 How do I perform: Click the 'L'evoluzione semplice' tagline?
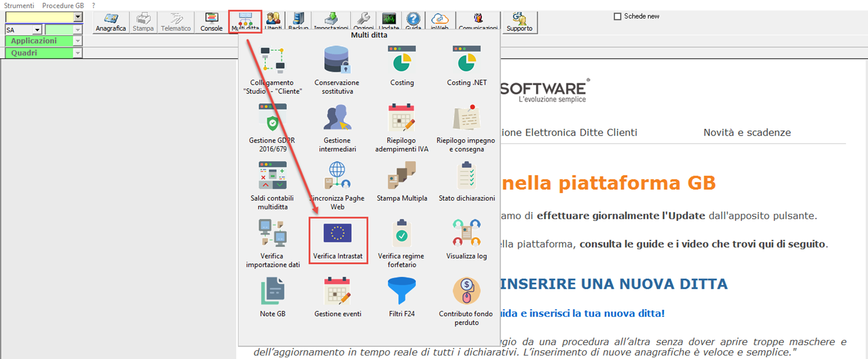coord(552,99)
